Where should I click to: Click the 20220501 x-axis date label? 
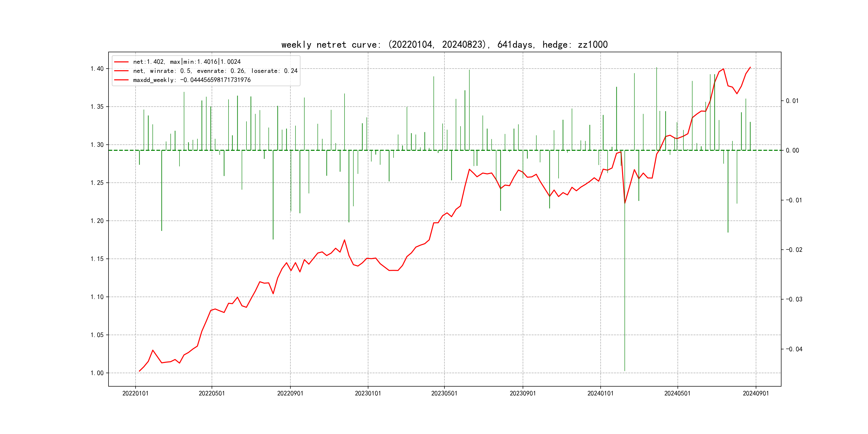(212, 394)
